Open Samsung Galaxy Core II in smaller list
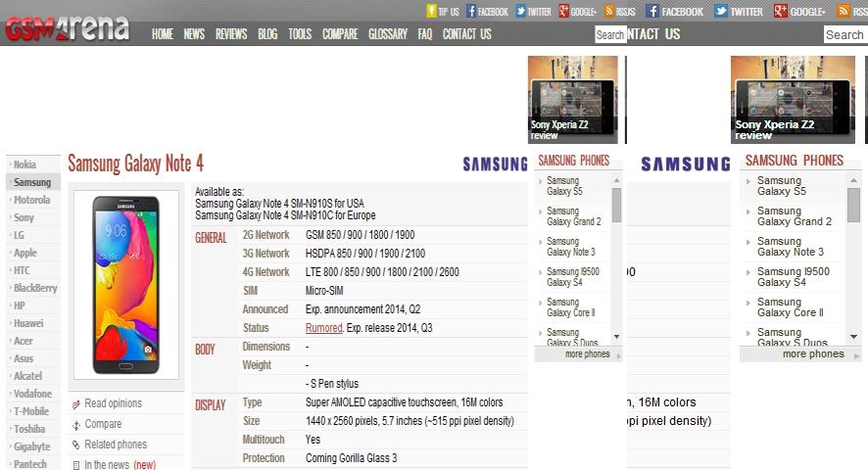 571,307
